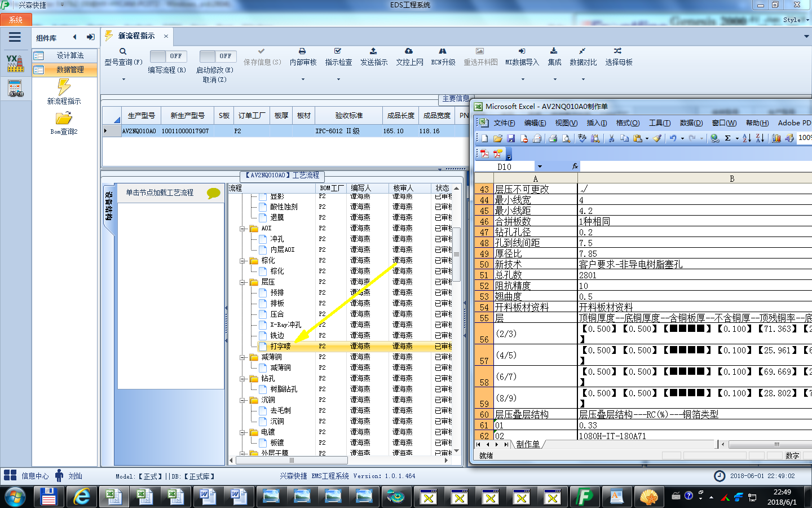Collapse the AOI tree node
Viewport: 812px width, 508px height.
tap(242, 229)
